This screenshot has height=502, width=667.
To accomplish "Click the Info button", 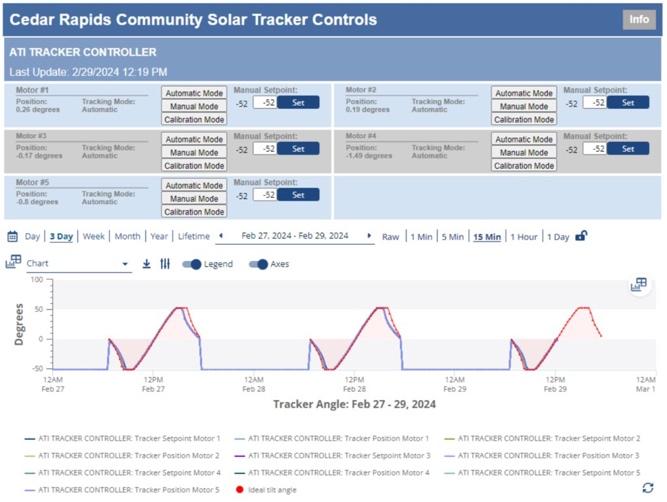I will point(637,19).
